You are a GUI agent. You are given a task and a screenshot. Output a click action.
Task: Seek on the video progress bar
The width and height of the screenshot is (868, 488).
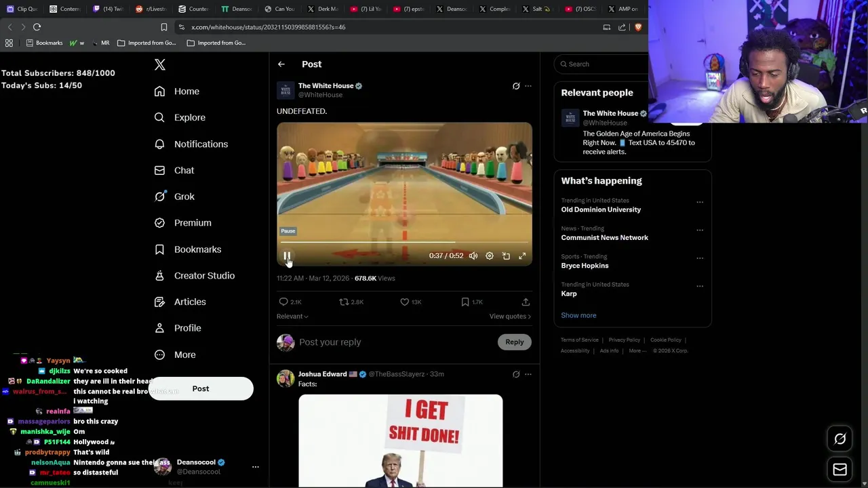coord(404,242)
